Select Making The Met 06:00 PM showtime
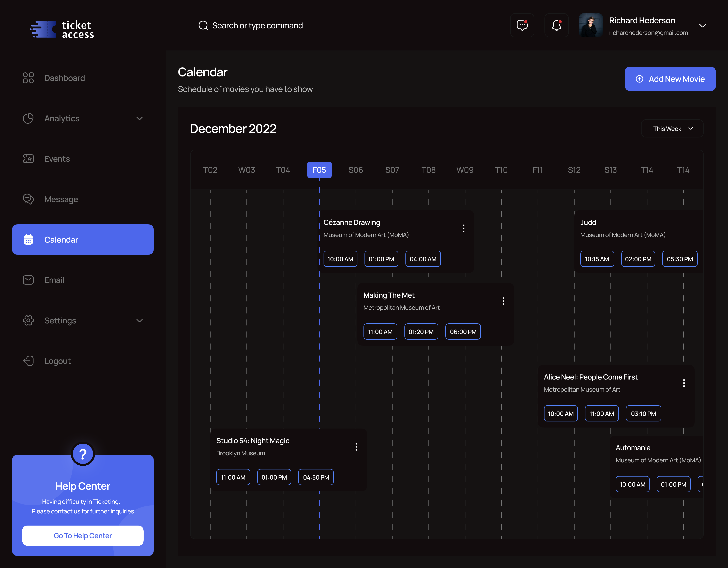The width and height of the screenshot is (728, 568). 463,332
